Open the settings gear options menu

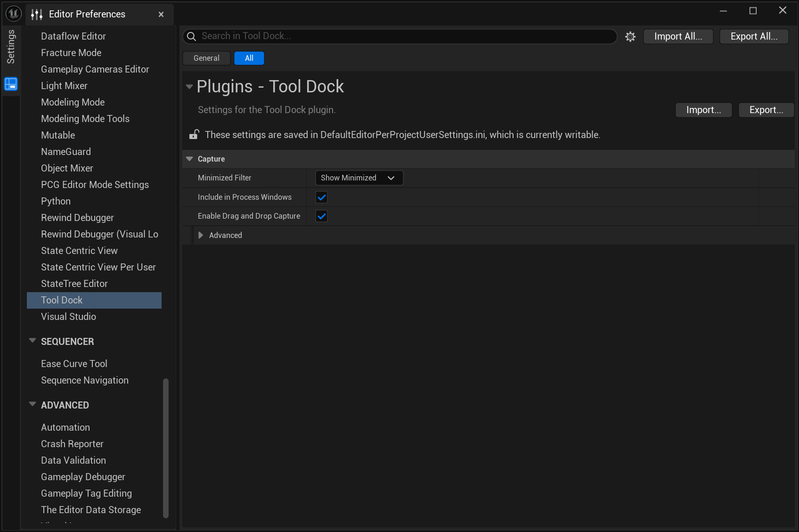point(630,37)
